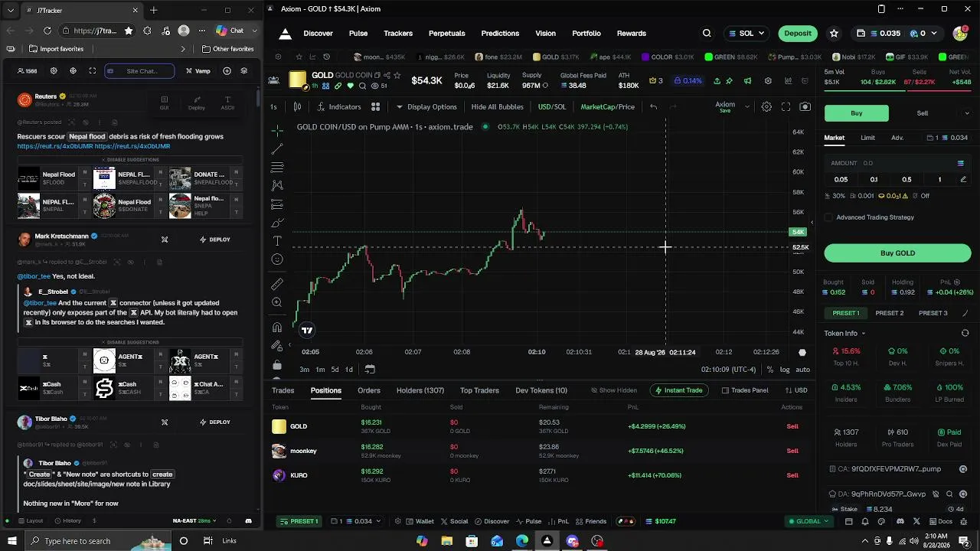Undo the last chart action
980x551 pixels.
point(653,107)
